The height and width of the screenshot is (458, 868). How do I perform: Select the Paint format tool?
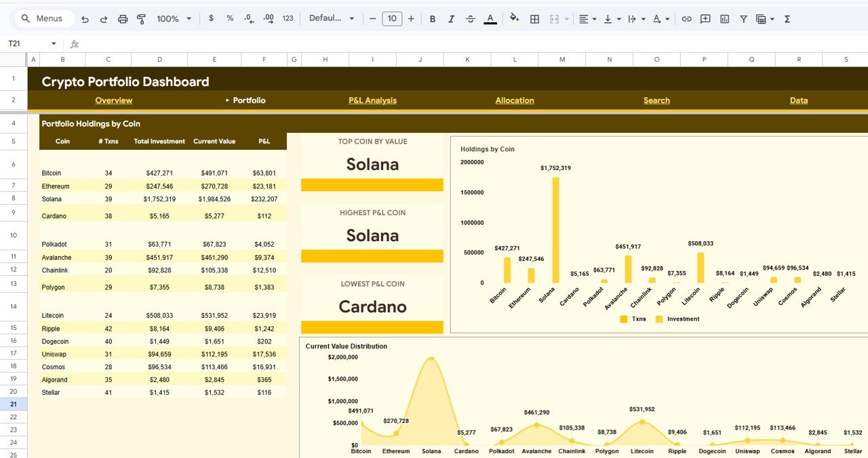pos(141,18)
